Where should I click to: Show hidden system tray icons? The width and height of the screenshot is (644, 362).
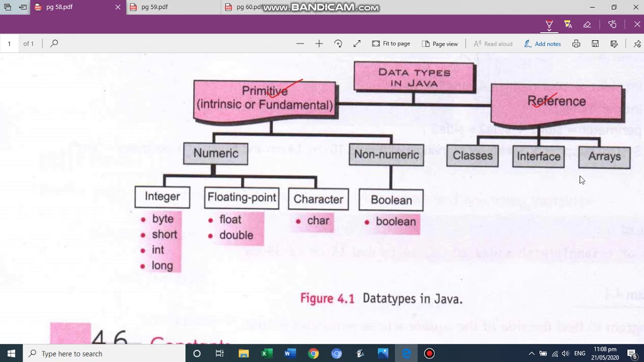[x=531, y=353]
